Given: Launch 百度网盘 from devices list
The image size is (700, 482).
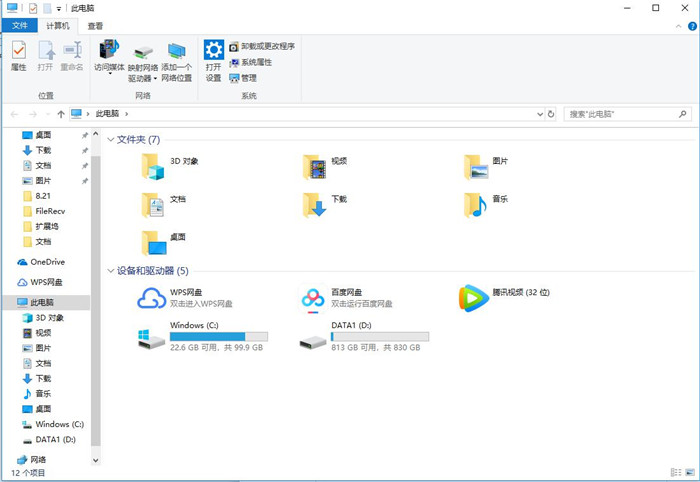Looking at the screenshot, I should (313, 297).
